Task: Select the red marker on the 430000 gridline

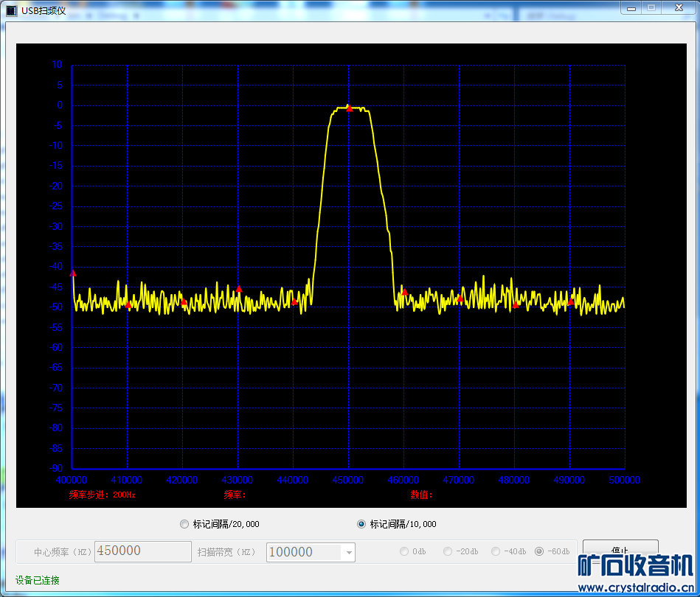Action: point(239,289)
